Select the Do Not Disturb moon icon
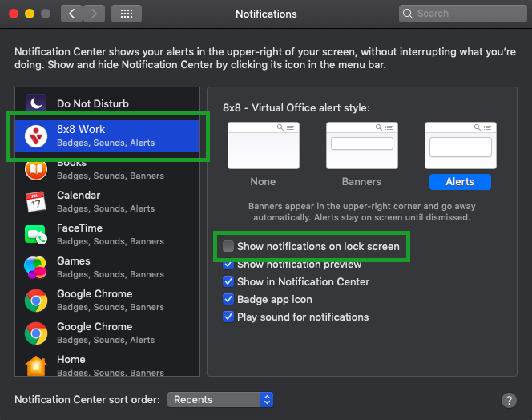This screenshot has width=532, height=420. click(36, 103)
